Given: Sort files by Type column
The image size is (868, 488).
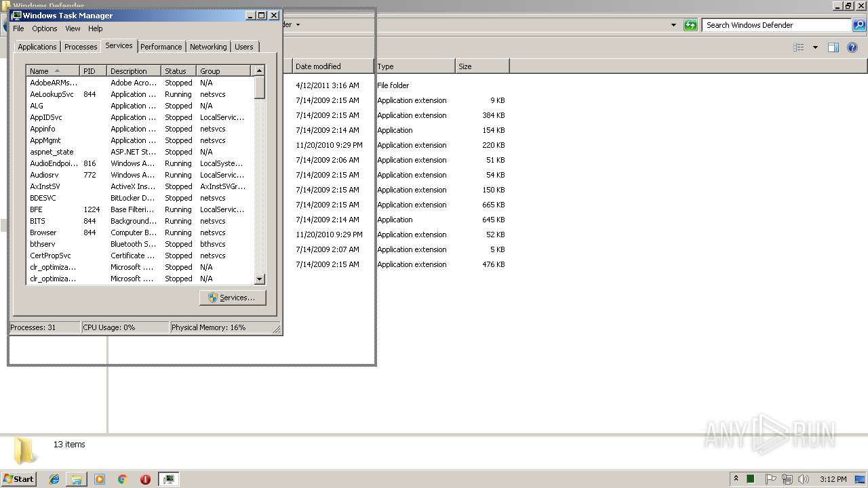Looking at the screenshot, I should tap(414, 66).
